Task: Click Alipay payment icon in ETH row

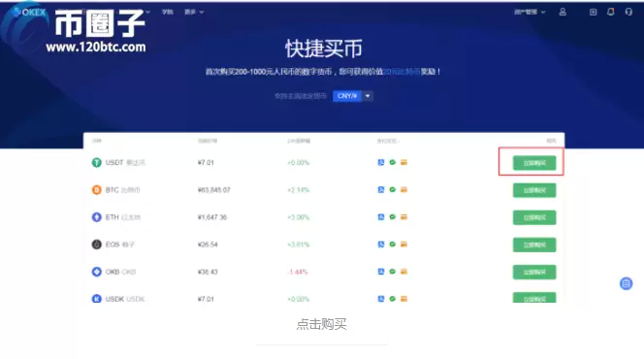Action: 381,216
